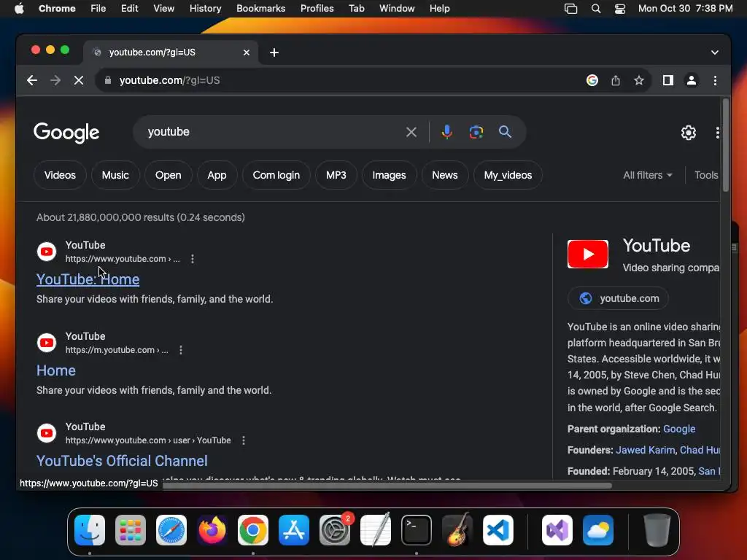Select the Open filter chip

tap(169, 175)
